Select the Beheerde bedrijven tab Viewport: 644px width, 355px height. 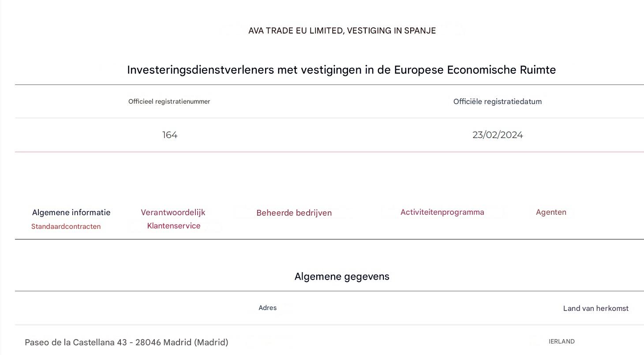(294, 213)
